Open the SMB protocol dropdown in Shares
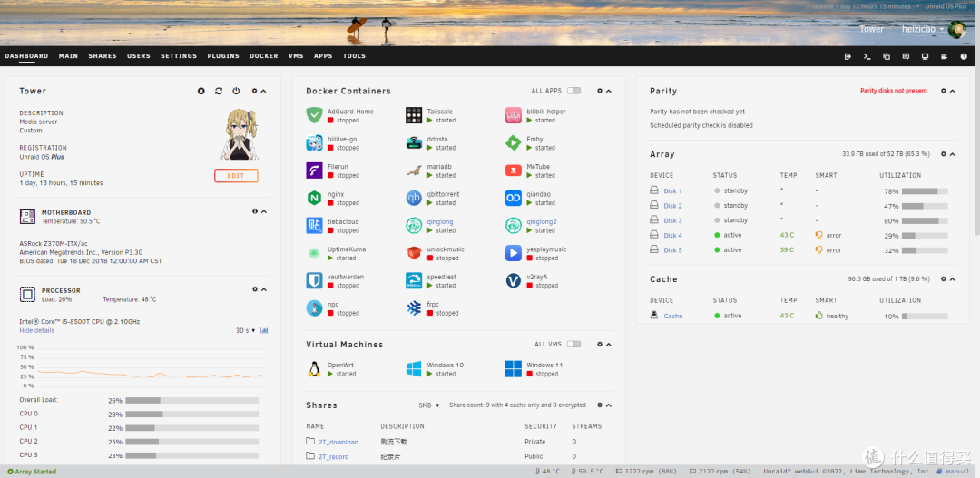This screenshot has height=478, width=980. coord(428,405)
